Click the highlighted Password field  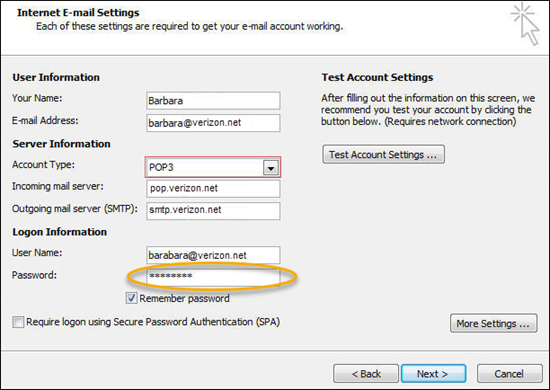(213, 277)
